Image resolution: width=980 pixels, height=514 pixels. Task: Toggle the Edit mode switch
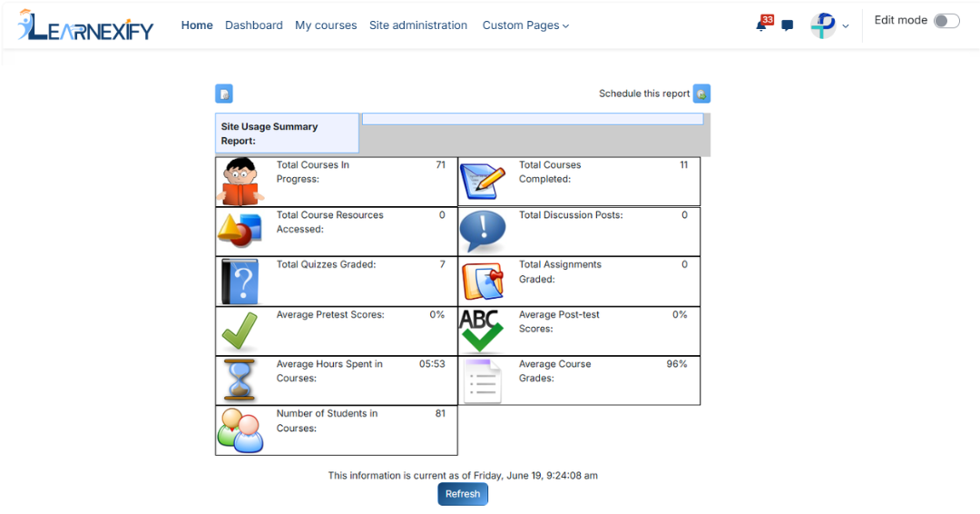946,21
